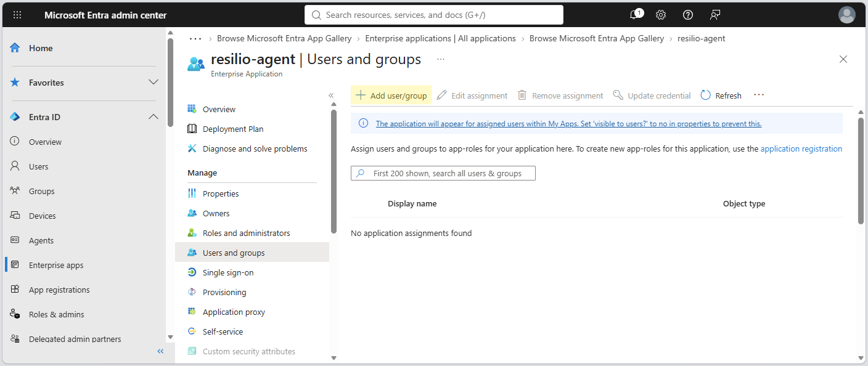
Task: Click the resource menu scroll down arrow
Action: 334,358
